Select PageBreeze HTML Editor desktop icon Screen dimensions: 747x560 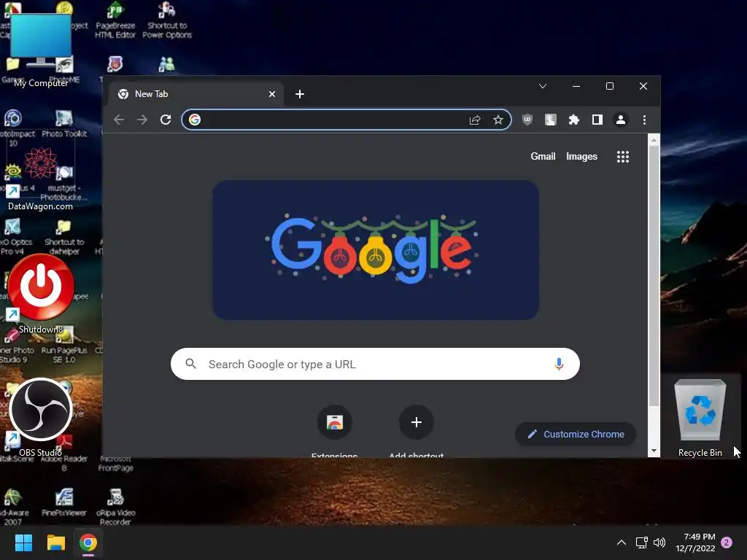tap(115, 20)
